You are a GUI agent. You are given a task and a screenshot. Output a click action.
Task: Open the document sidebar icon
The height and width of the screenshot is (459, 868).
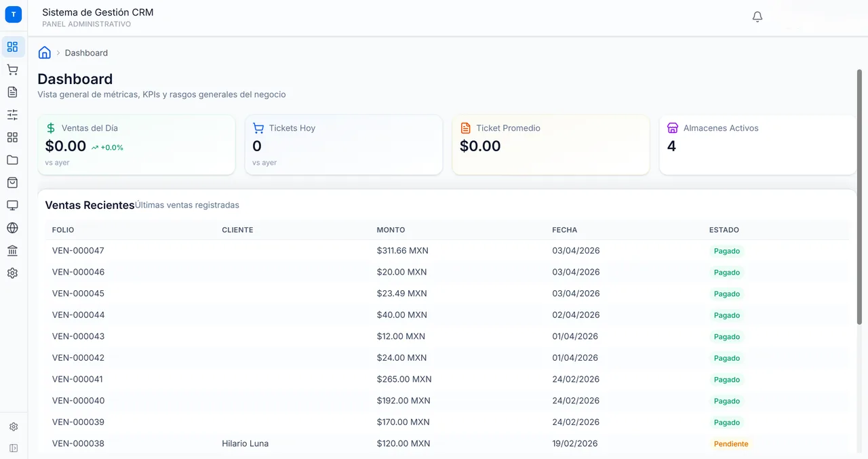[12, 92]
